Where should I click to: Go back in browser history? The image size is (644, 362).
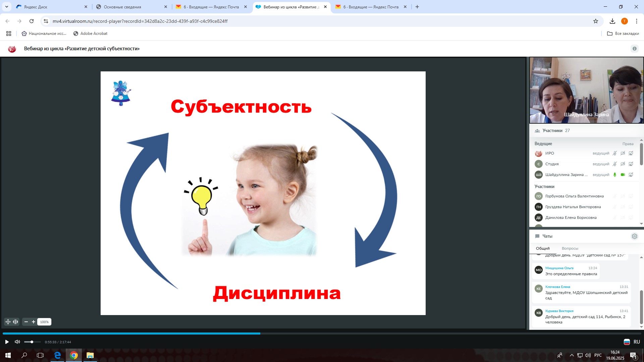click(7, 21)
